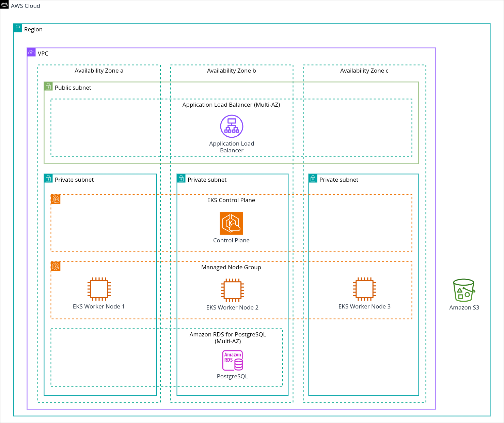Select the Region flag icon
The height and width of the screenshot is (423, 504).
click(x=18, y=28)
